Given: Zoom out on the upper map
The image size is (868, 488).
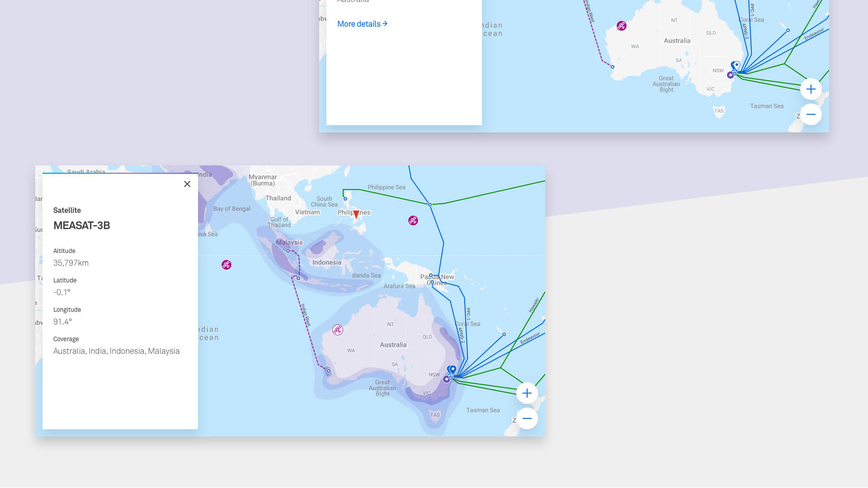Looking at the screenshot, I should [811, 114].
